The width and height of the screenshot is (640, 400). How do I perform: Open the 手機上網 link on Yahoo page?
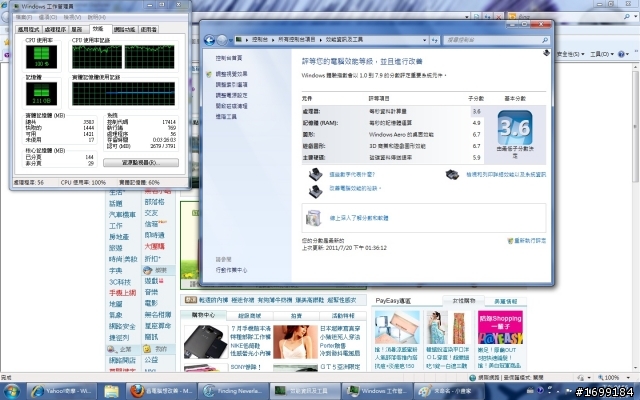pyautogui.click(x=122, y=293)
